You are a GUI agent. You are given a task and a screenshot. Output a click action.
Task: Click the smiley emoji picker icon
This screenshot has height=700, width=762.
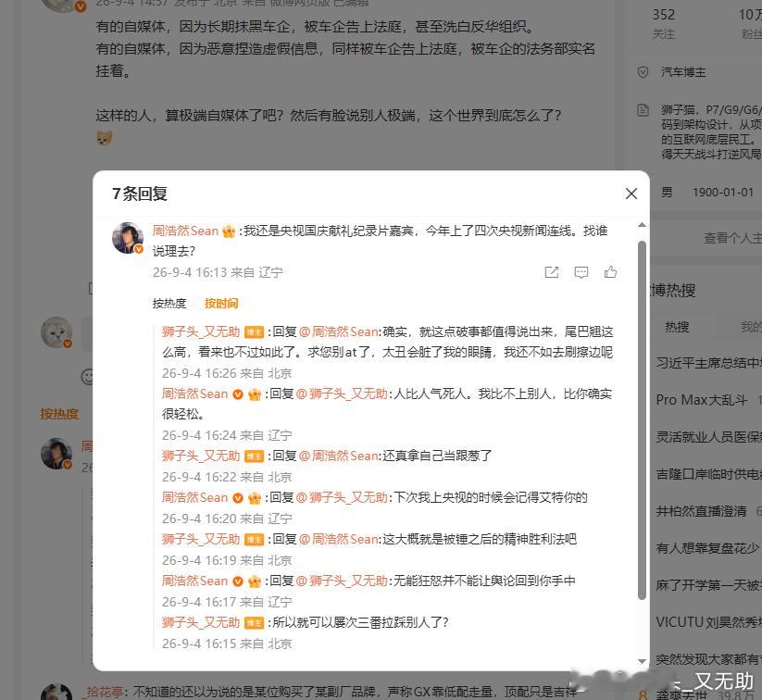click(x=87, y=377)
